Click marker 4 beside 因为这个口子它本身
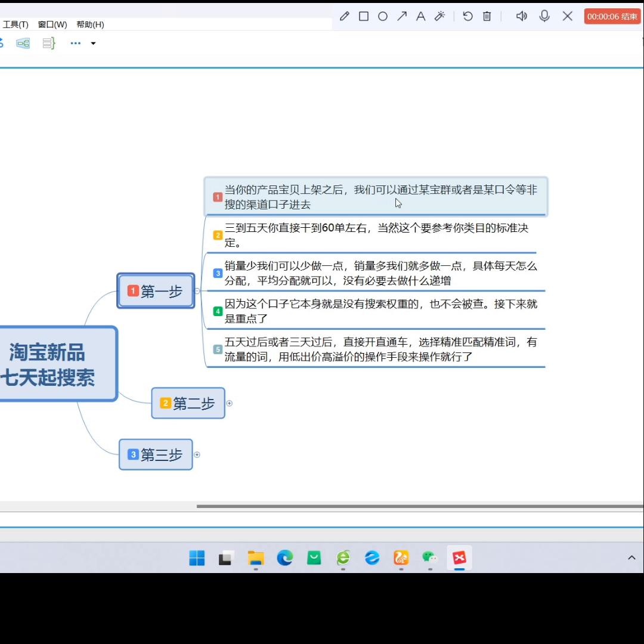Image resolution: width=644 pixels, height=644 pixels. tap(218, 311)
